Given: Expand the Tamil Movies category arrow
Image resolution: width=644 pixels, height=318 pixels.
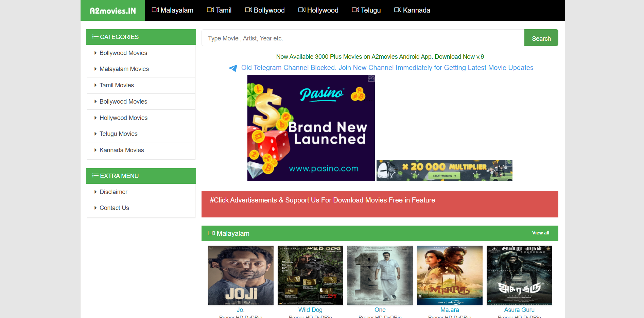Looking at the screenshot, I should [95, 85].
